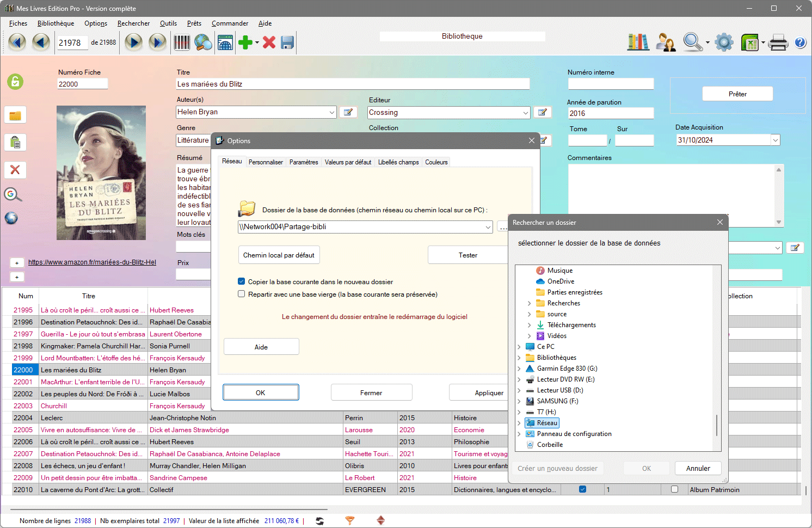Edit the publisher list with the pencil icon
Viewport: 812px width, 528px height.
point(543,112)
